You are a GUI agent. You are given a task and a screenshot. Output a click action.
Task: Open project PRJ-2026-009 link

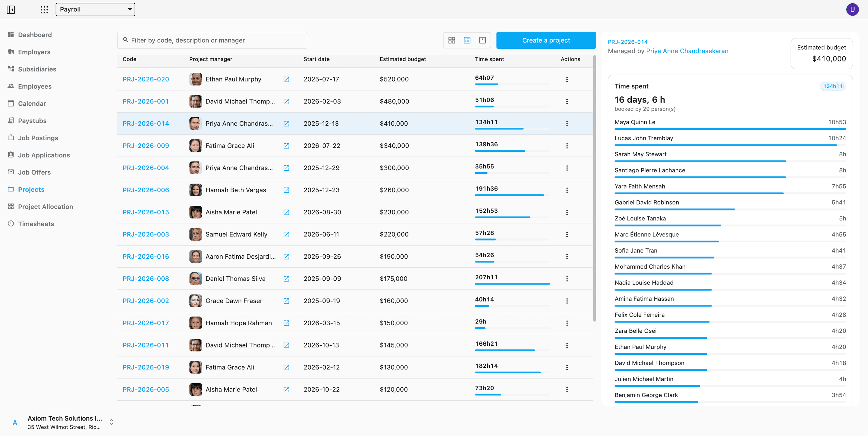[146, 146]
